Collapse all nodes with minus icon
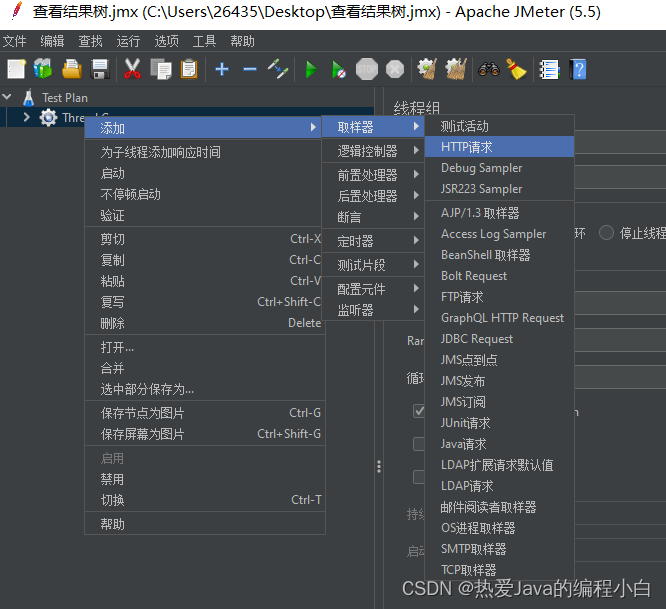Image resolution: width=666 pixels, height=609 pixels. click(250, 69)
